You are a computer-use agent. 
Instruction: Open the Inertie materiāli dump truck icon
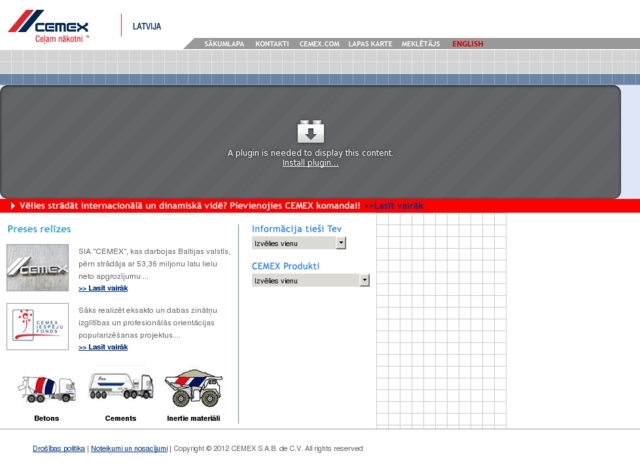pyautogui.click(x=193, y=387)
